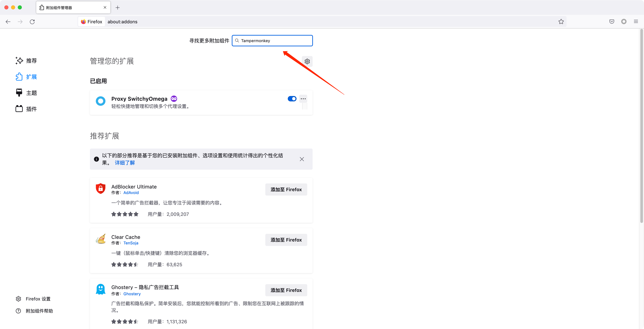Click the Ghostery star rating
This screenshot has height=329, width=644.
[x=125, y=321]
